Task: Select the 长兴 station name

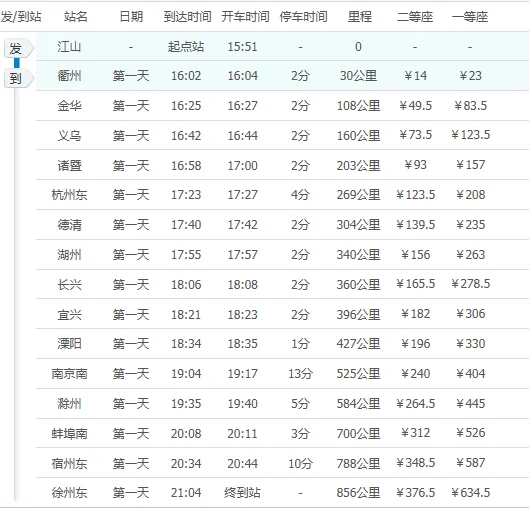Action: pyautogui.click(x=69, y=285)
